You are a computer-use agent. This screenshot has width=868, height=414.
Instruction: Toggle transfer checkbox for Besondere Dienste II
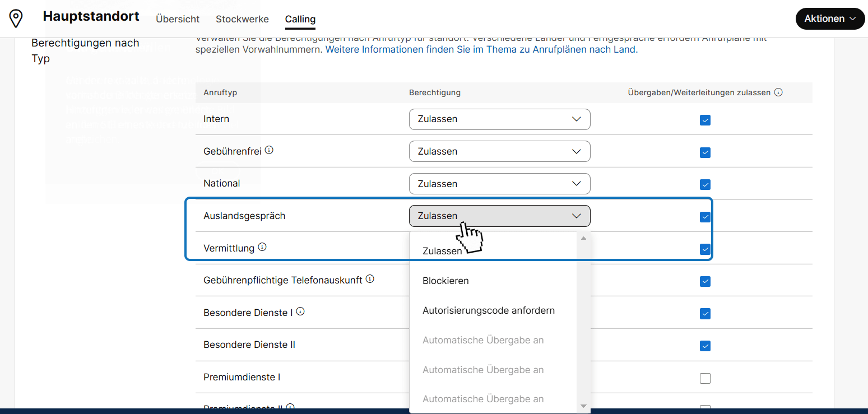coord(705,346)
